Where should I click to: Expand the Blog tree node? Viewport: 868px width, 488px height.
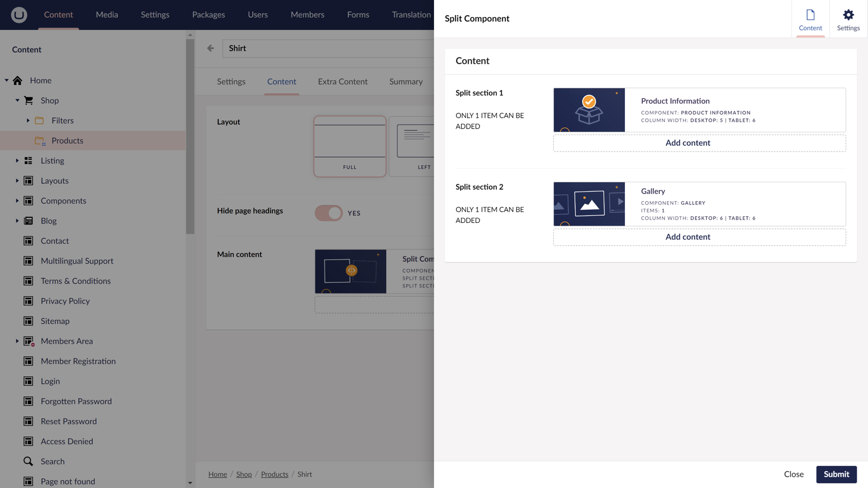[17, 221]
